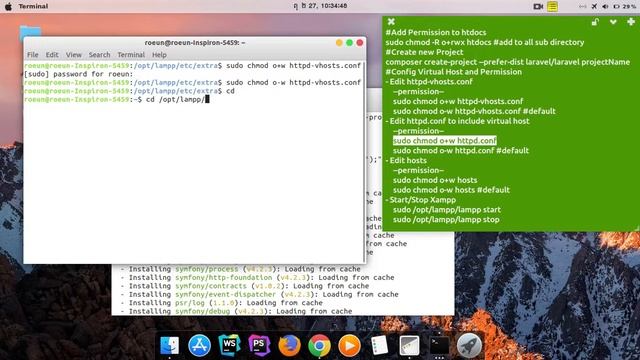This screenshot has height=360, width=640.
Task: Open the network connection indicator
Action: (x=582, y=6)
